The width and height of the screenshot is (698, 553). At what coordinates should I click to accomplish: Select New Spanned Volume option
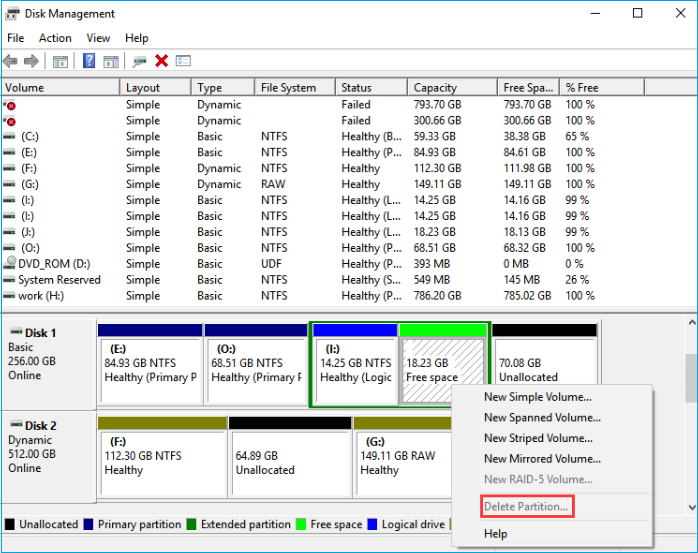pos(541,418)
